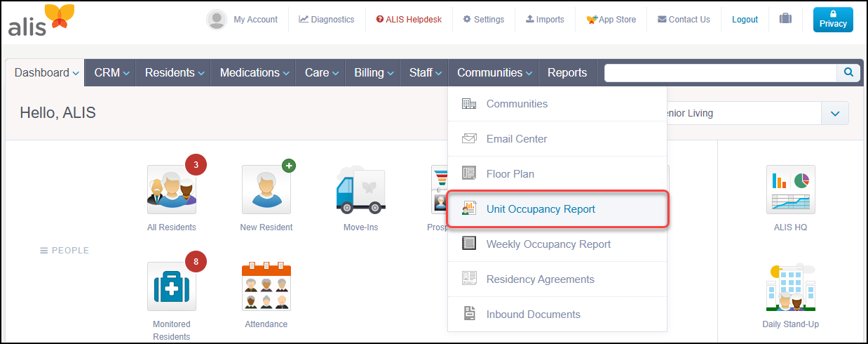Viewport: 868px width, 344px height.
Task: Click the PEOPLE section header
Action: 65,251
